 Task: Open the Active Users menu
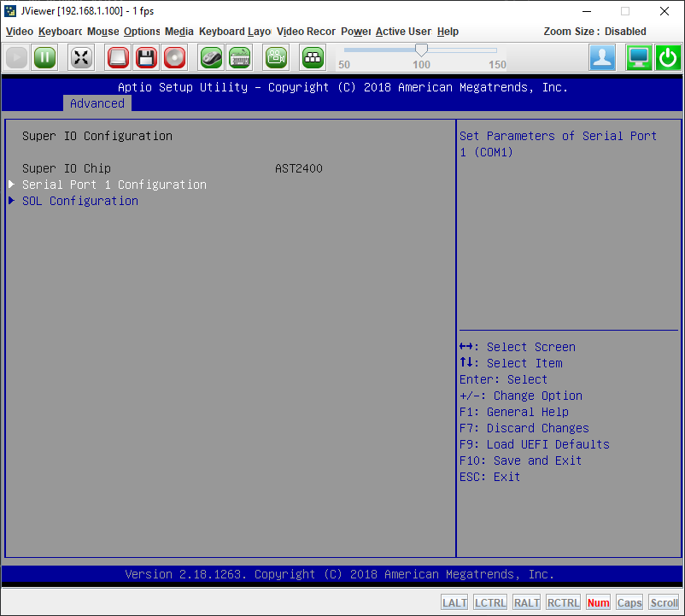point(403,32)
